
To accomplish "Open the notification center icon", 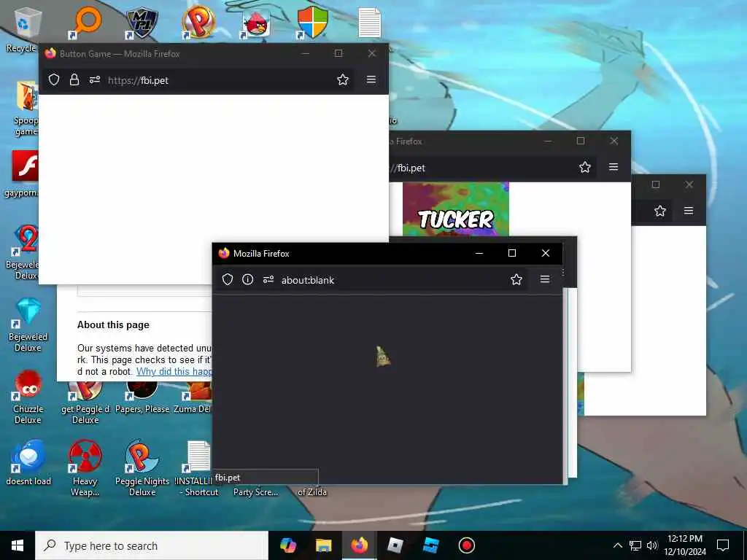I will [723, 545].
